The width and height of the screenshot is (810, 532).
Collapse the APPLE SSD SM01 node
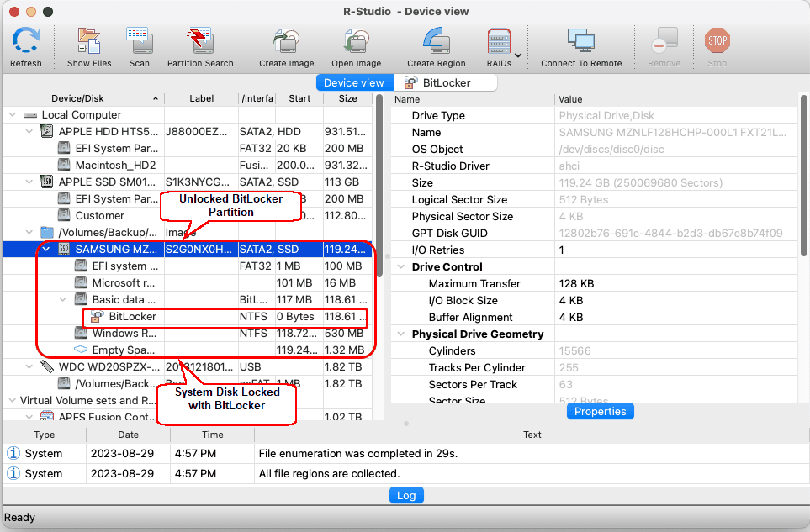click(x=29, y=182)
